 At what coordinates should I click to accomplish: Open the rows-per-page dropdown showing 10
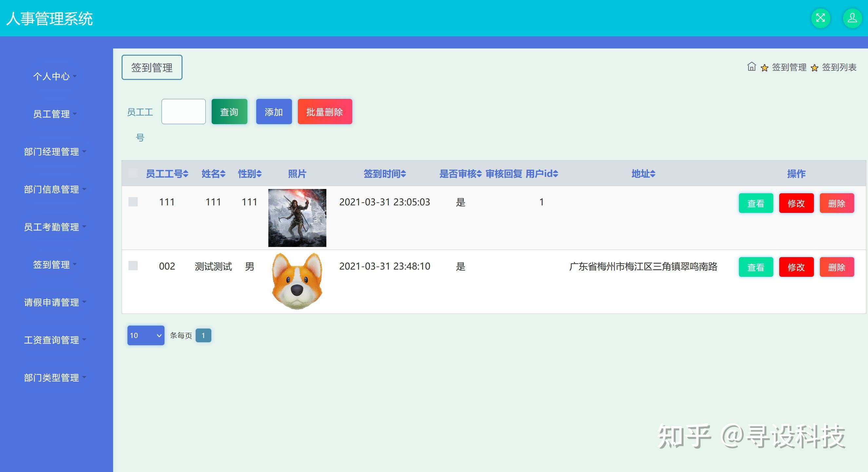click(x=145, y=335)
